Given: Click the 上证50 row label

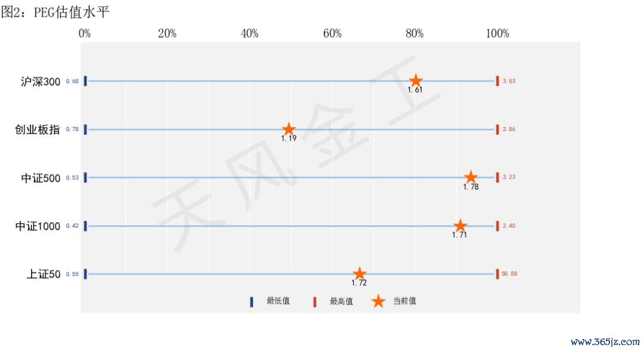Looking at the screenshot, I should (44, 274).
